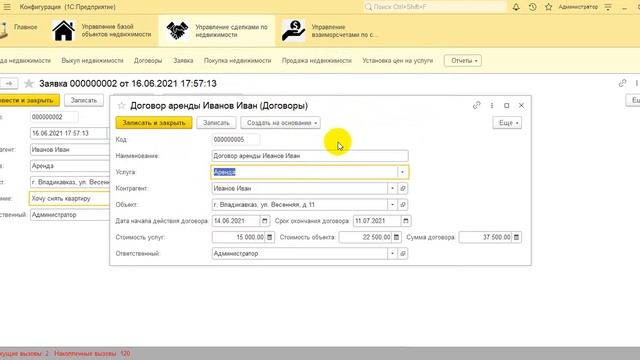Open calculator for Стоимость услуг
The height and width of the screenshot is (360, 640).
click(x=269, y=237)
